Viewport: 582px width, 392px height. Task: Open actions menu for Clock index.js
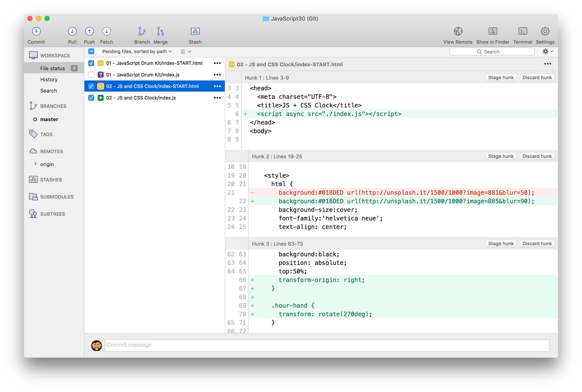click(x=217, y=98)
